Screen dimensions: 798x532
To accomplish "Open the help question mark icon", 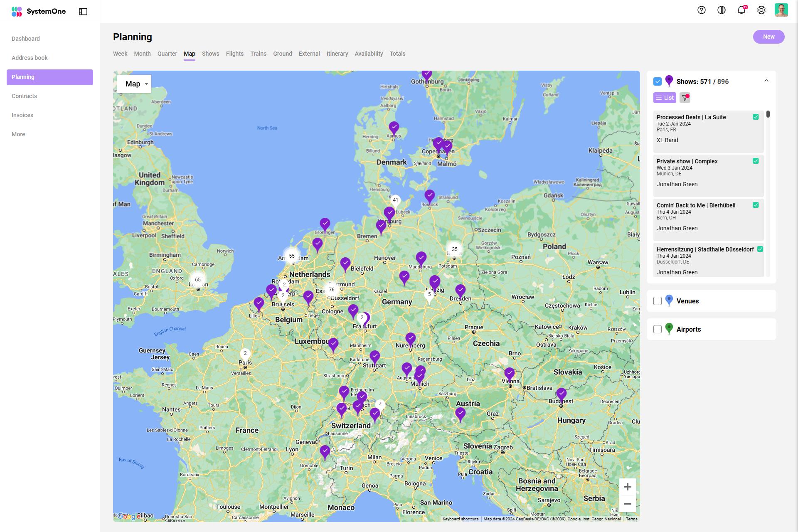I will (702, 10).
